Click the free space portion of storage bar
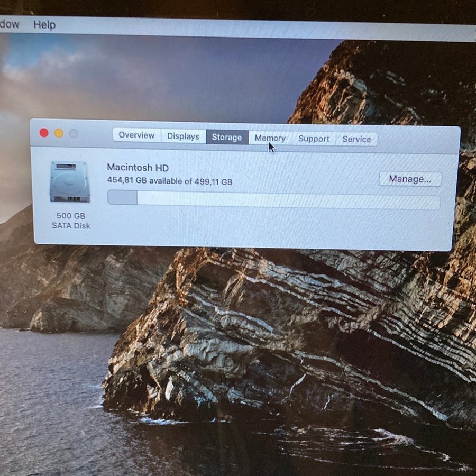The height and width of the screenshot is (476, 476). (288, 201)
